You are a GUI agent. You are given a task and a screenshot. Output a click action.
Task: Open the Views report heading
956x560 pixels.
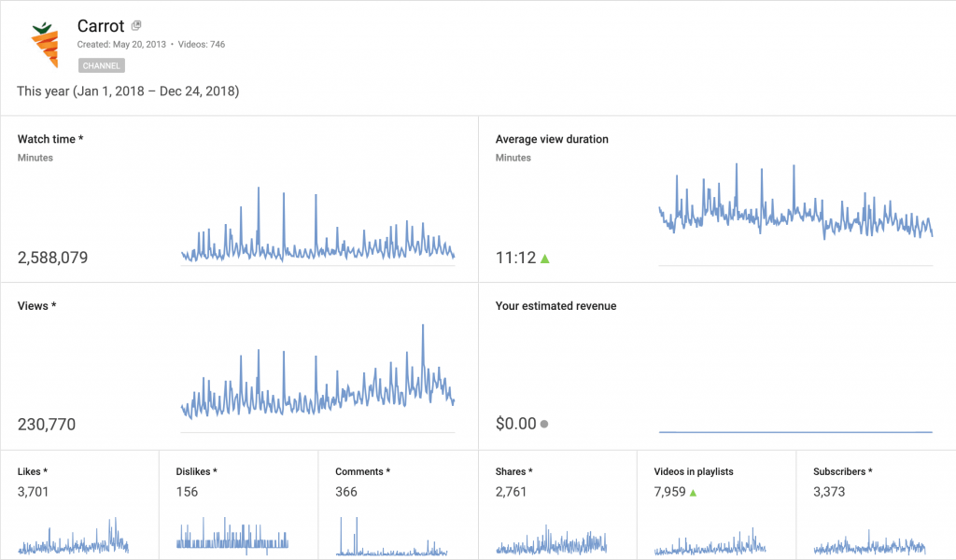[36, 306]
